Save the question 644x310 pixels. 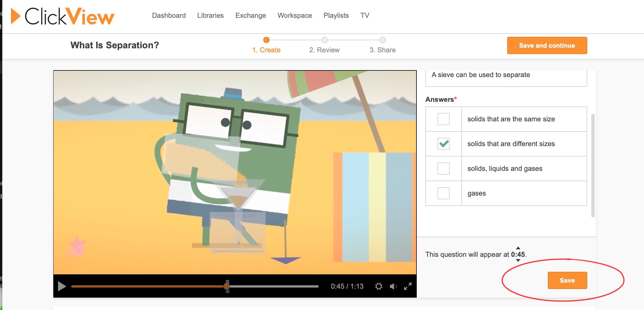[x=567, y=280]
